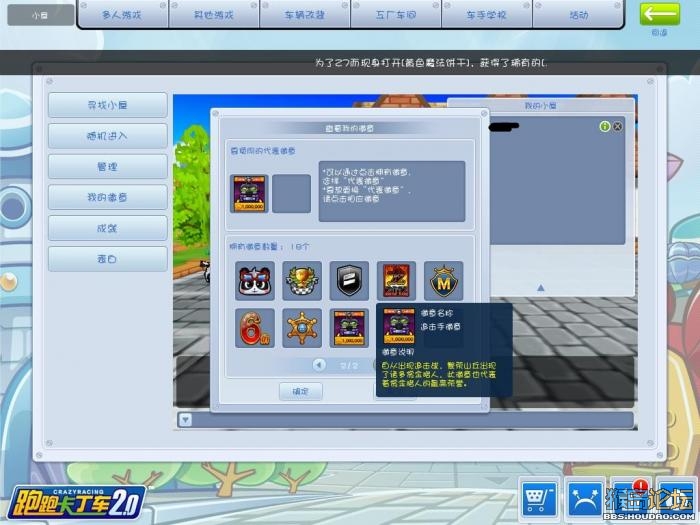
Task: Click the 小屋 label at the top left
Action: pos(41,15)
